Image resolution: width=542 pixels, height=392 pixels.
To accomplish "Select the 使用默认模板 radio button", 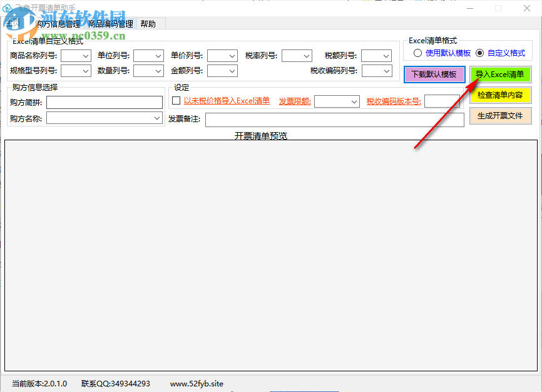I will 417,53.
